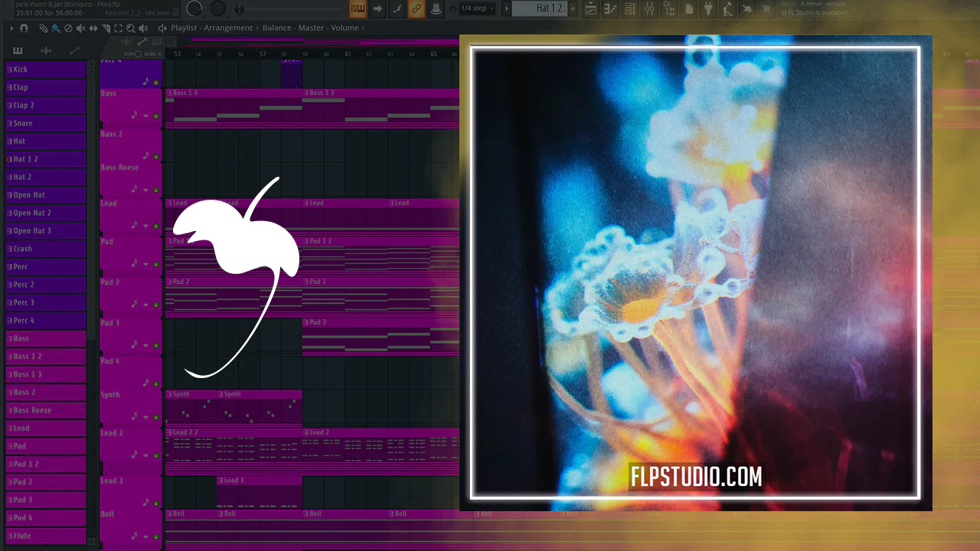The width and height of the screenshot is (980, 551).
Task: Select the Delete tool in playlist toolbar
Action: [x=68, y=28]
